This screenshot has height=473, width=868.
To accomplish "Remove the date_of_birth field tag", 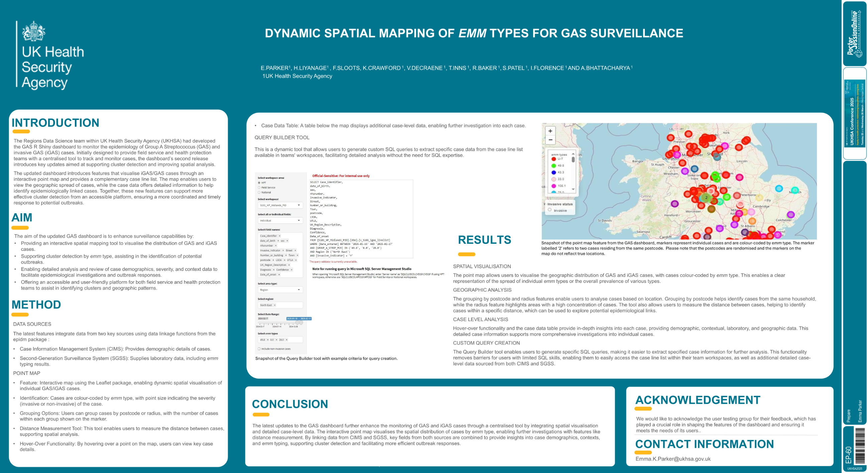I will coord(278,241).
